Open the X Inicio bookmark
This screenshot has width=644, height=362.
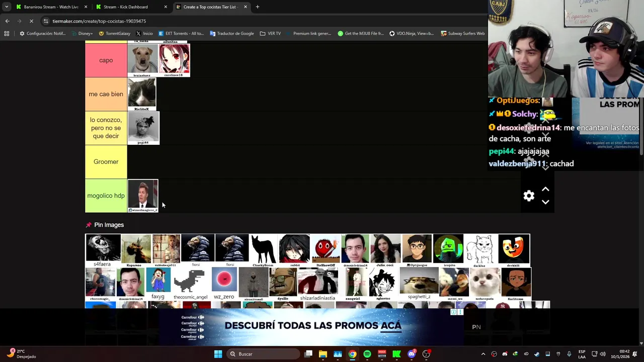(x=144, y=34)
